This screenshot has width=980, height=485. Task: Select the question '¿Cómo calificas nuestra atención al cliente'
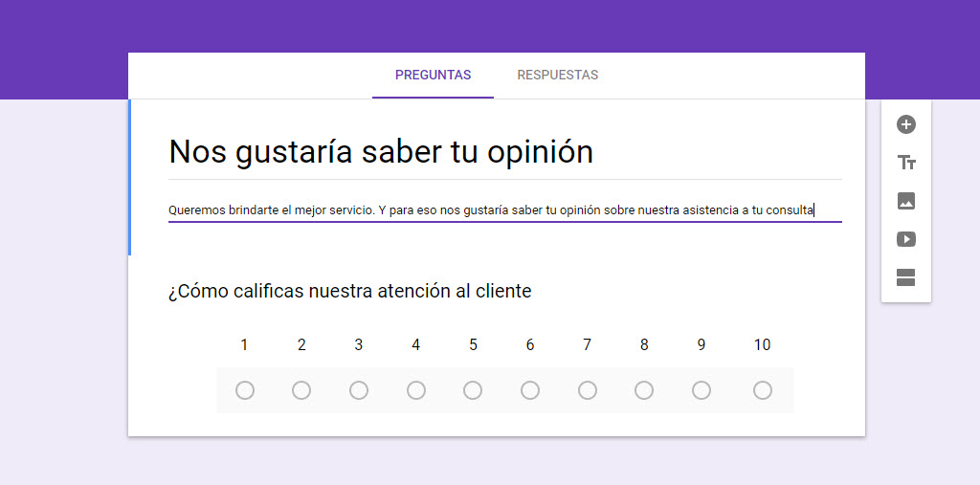(349, 291)
